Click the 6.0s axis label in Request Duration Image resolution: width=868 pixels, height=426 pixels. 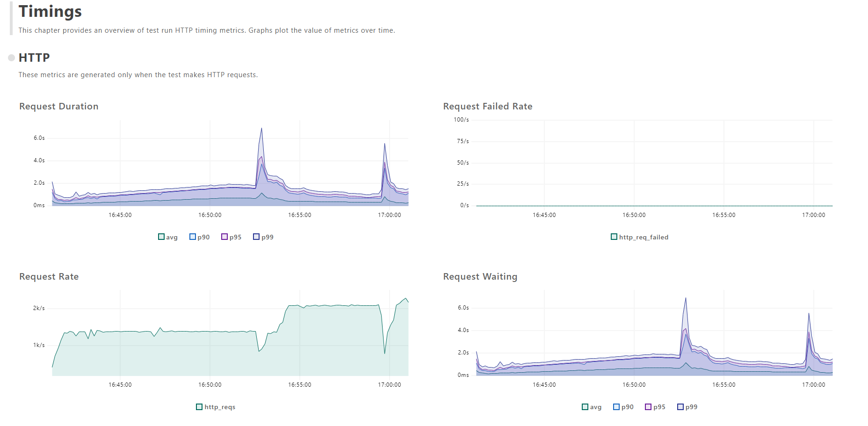point(39,138)
